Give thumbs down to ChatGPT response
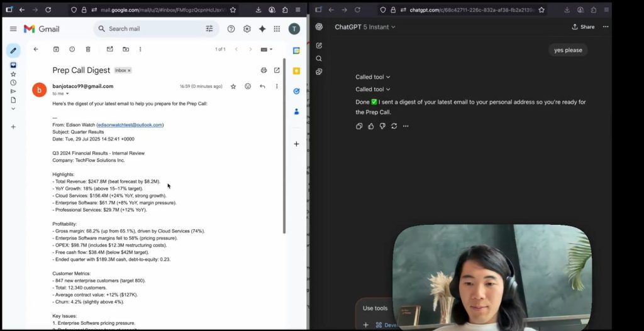The height and width of the screenshot is (331, 644). pyautogui.click(x=382, y=126)
